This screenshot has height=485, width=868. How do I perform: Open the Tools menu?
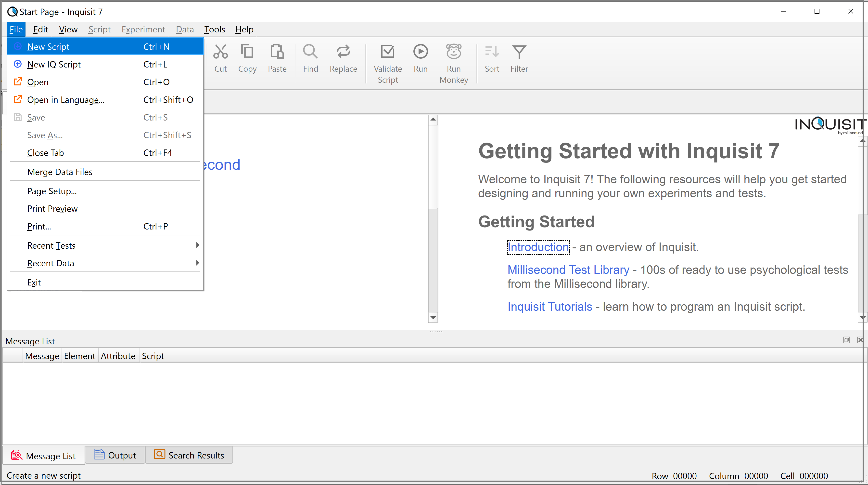coord(214,29)
